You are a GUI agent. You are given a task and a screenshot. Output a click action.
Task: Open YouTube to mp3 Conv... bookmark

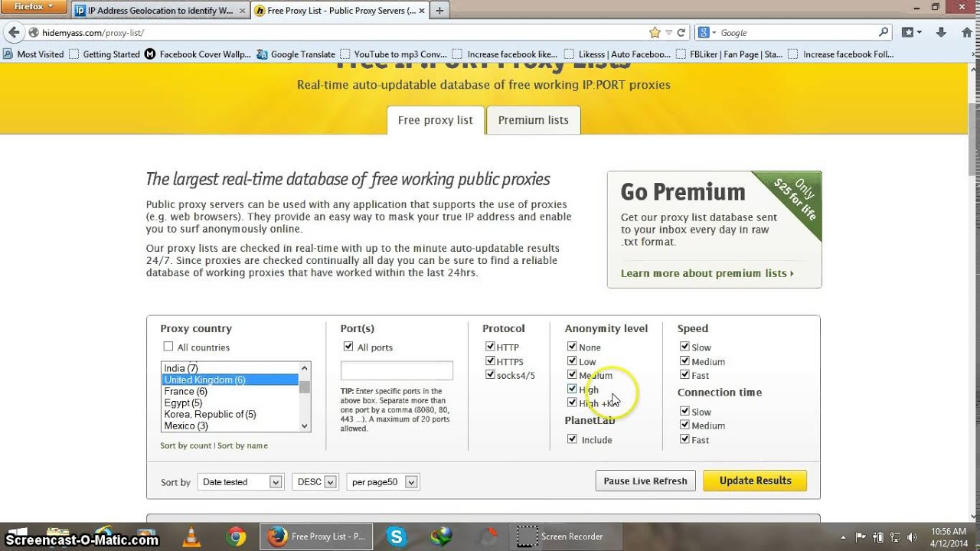(393, 54)
